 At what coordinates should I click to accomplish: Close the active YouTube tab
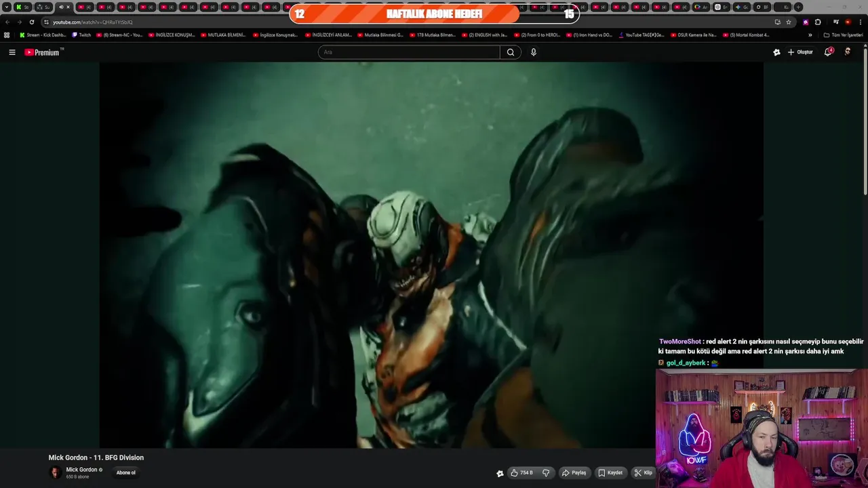coord(68,7)
